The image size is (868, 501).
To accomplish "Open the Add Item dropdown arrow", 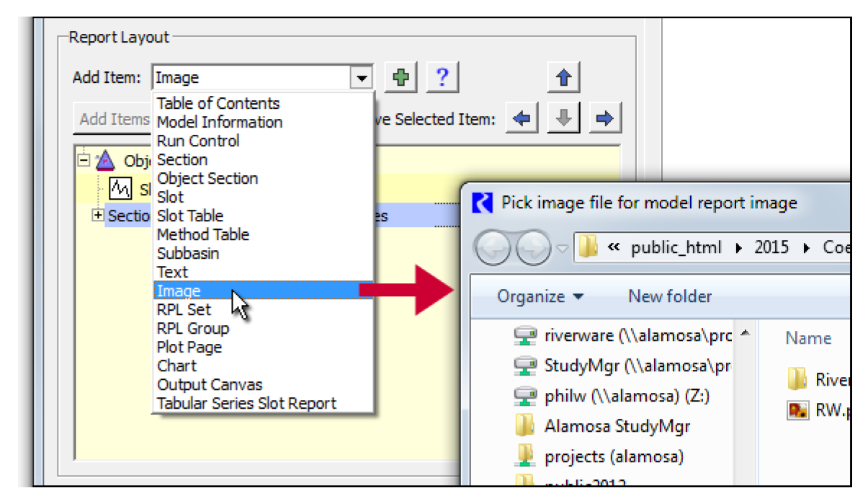I will (x=362, y=78).
